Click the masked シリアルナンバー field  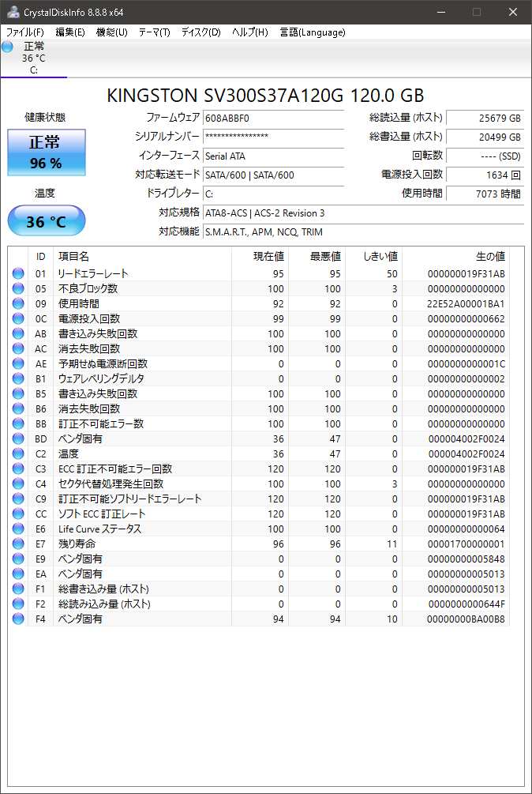[x=274, y=137]
